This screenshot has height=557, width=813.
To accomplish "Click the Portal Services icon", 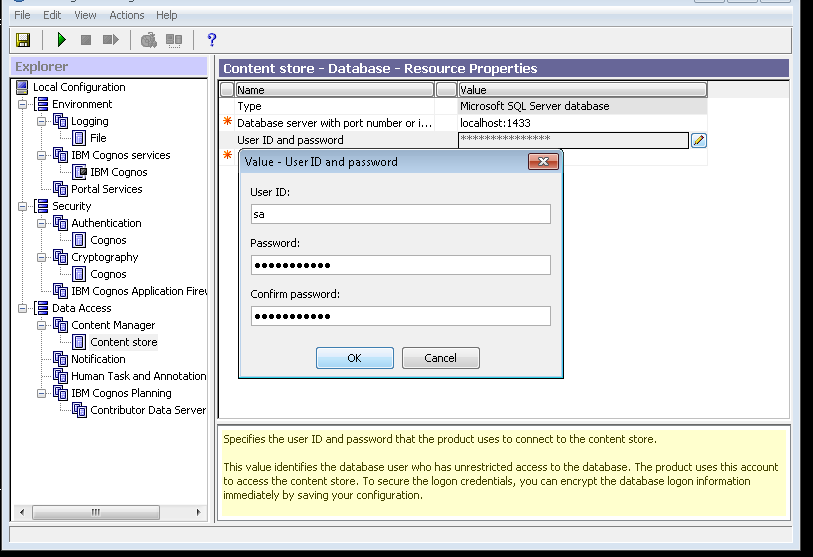I will [60, 189].
